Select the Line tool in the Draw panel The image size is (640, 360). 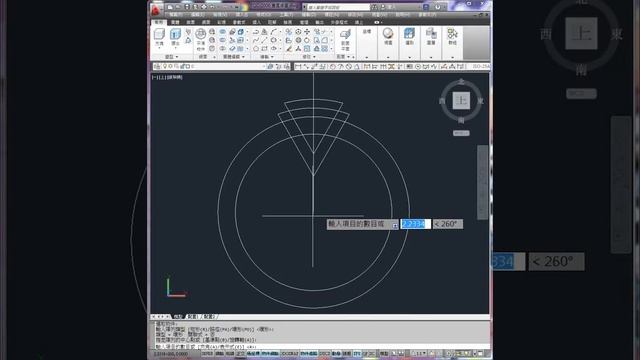click(264, 40)
